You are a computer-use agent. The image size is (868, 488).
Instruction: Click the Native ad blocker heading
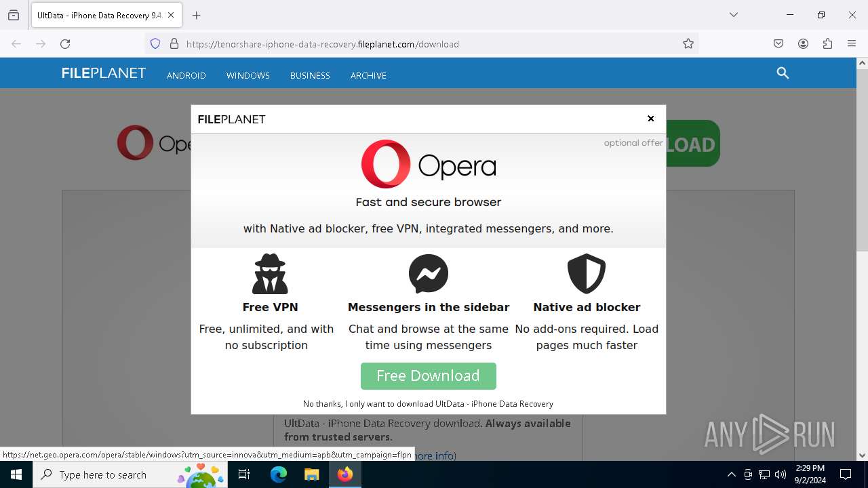click(587, 307)
